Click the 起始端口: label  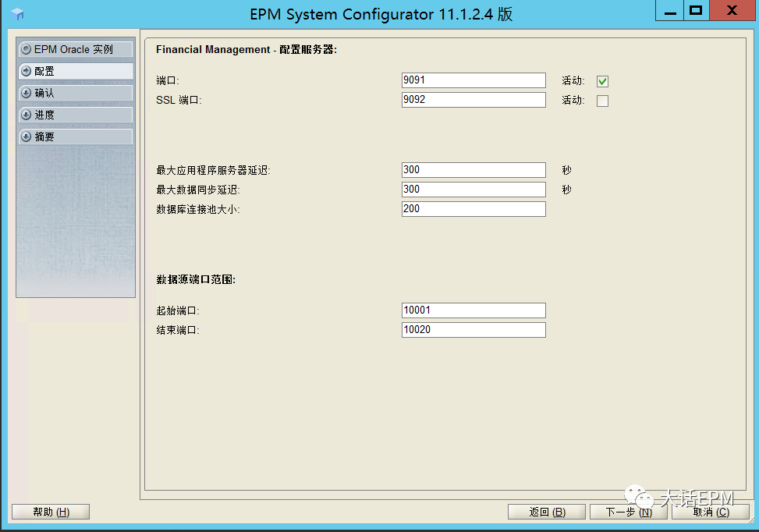(178, 310)
